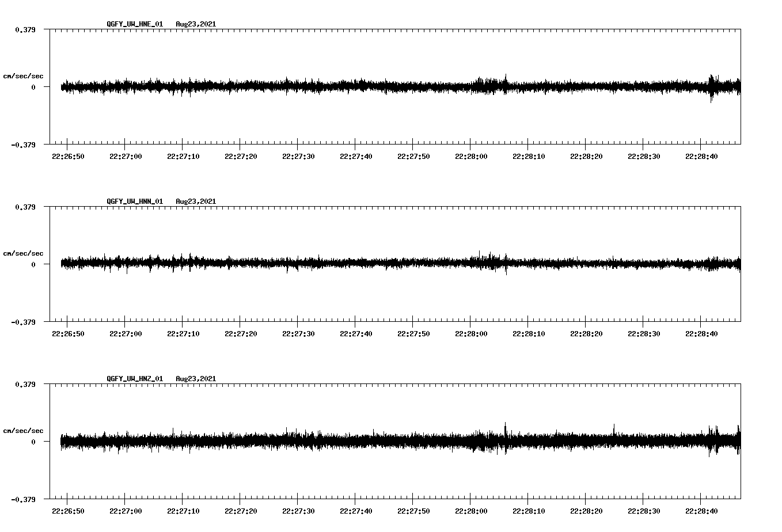Click the QGFY_UW_HNN_01 channel title
The height and width of the screenshot is (532, 782).
135,202
